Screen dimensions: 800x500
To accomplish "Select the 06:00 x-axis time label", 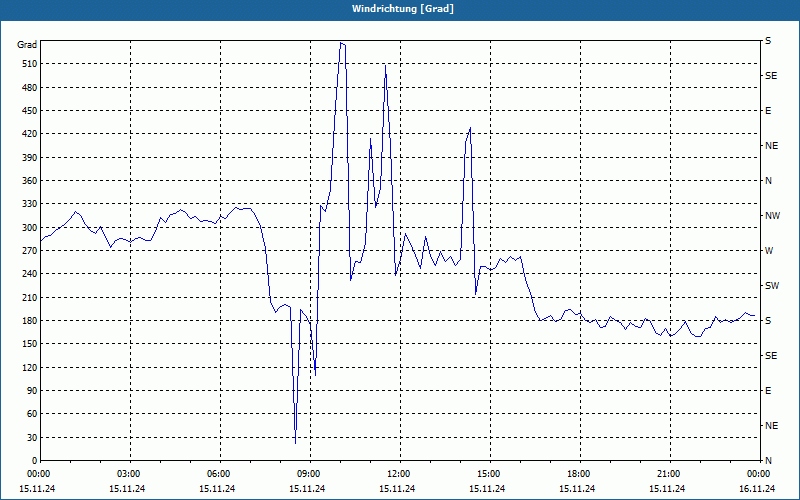I will [219, 473].
